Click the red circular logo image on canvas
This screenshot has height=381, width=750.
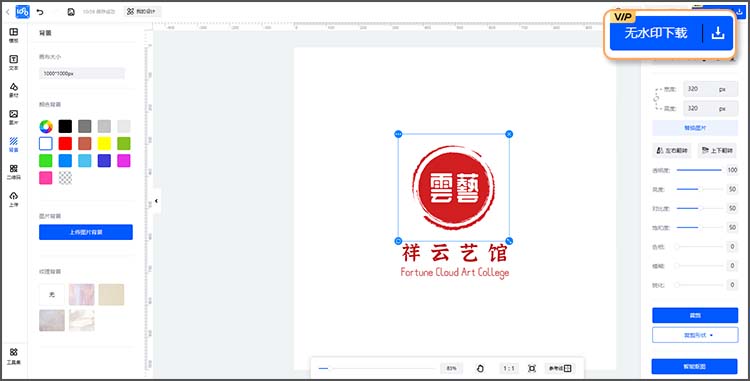453,187
